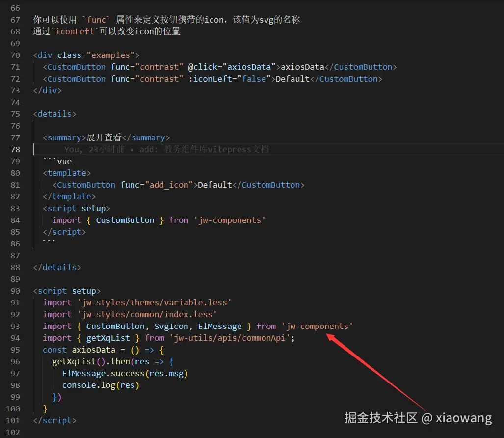This screenshot has width=504, height=438.
Task: Click 'jw-components' string on line 84
Action: pos(230,220)
